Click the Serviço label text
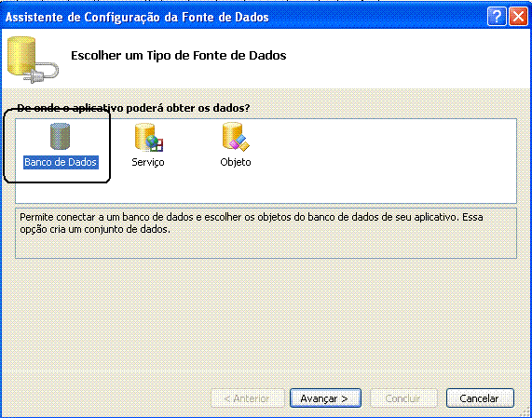 click(148, 162)
